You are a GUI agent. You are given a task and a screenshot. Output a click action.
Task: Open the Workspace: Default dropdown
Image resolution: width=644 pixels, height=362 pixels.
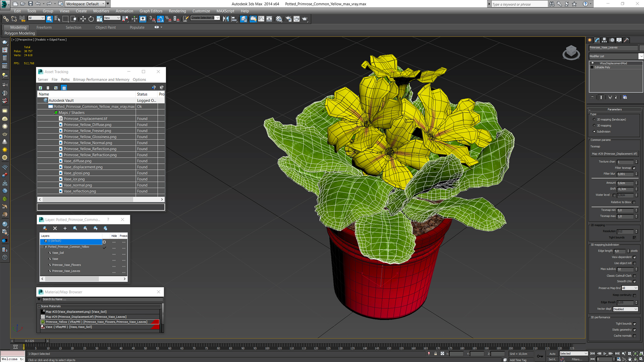pos(85,4)
